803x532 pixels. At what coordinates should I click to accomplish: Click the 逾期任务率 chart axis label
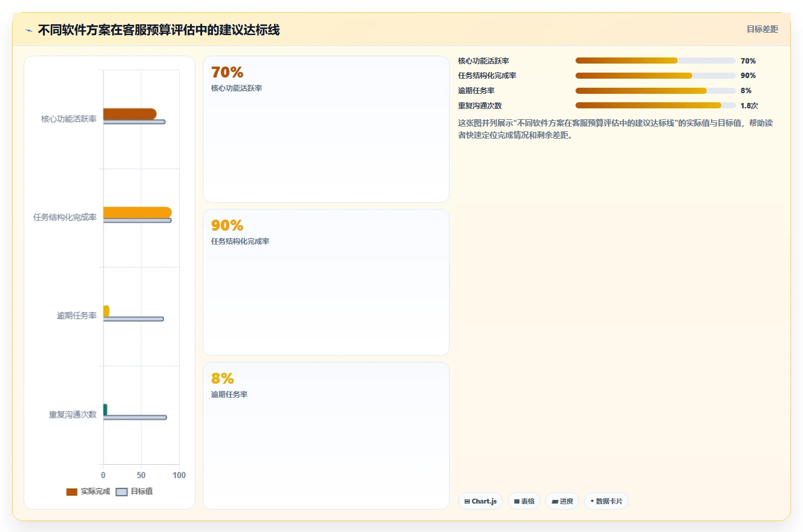[76, 316]
